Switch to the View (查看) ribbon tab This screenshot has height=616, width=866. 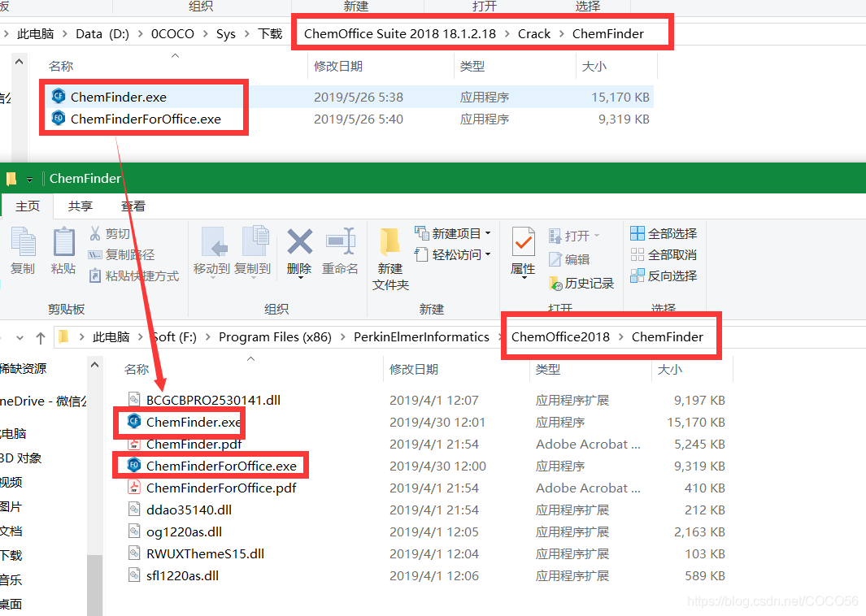[x=133, y=206]
